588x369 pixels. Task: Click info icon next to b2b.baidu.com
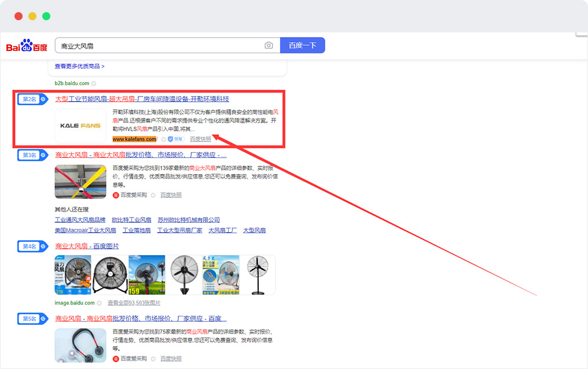point(94,83)
